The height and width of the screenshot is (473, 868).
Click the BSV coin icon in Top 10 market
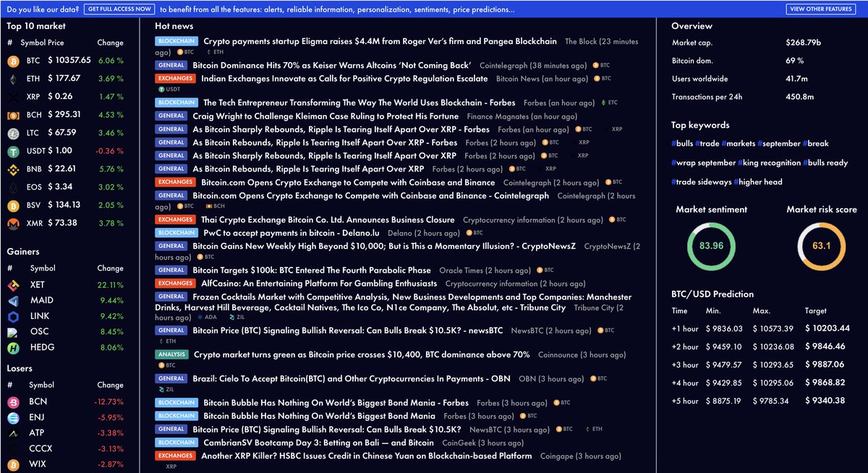tap(13, 205)
